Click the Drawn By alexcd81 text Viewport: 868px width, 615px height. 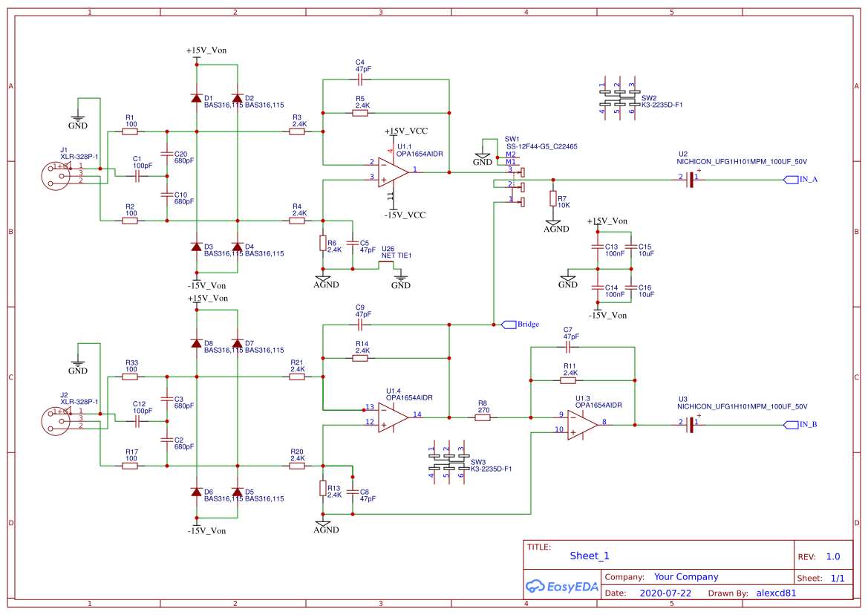tap(776, 593)
